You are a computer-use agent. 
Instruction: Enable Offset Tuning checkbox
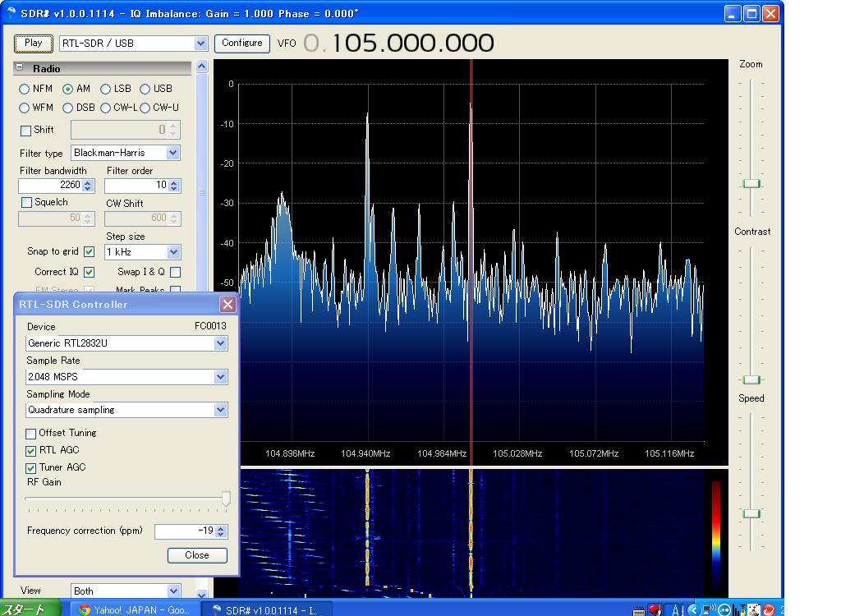point(31,434)
